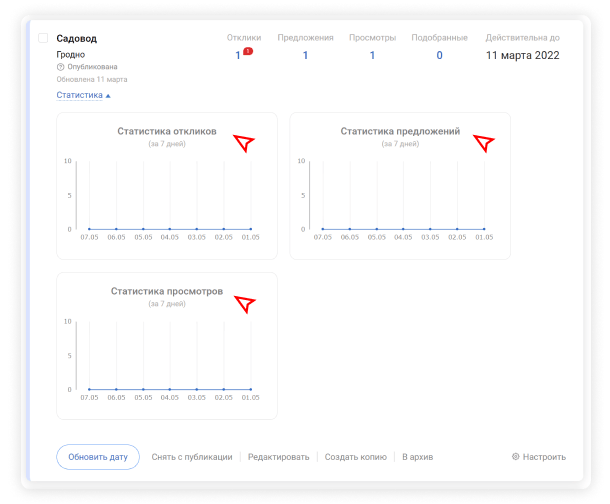Open the Садовод vacancy title
This screenshot has height=504, width=610.
77,38
